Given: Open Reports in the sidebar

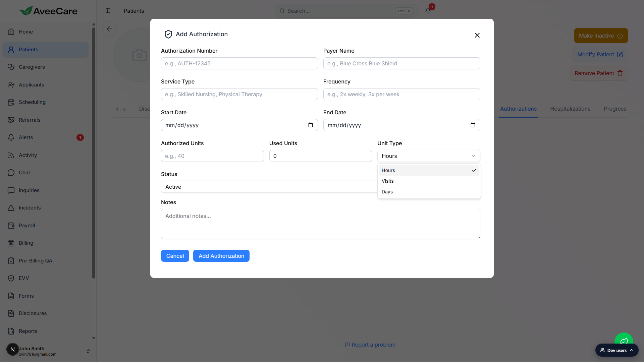Looking at the screenshot, I should [46, 331].
